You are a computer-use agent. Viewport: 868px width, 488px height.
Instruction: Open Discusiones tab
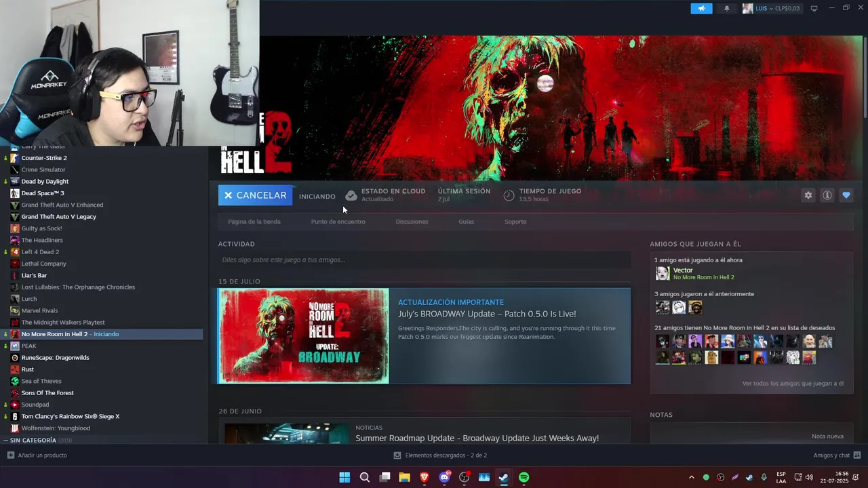tap(412, 222)
